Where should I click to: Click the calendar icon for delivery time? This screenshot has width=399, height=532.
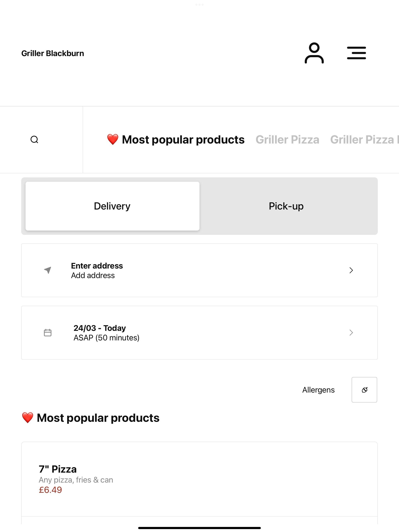[x=48, y=333]
